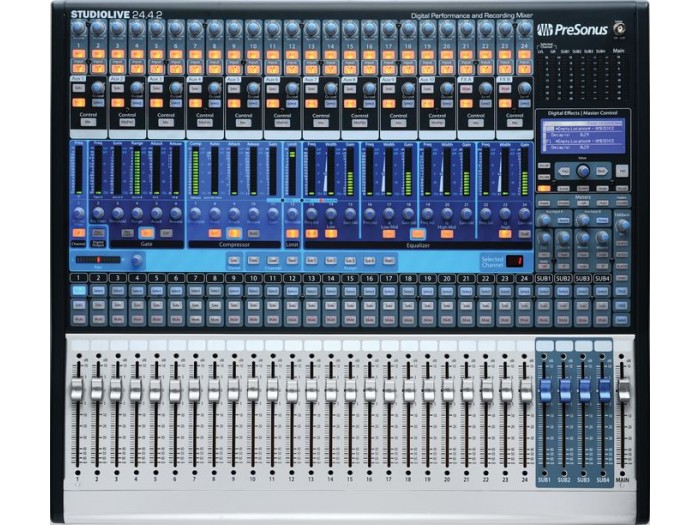Click the Talkback level knob
This screenshot has height=525, width=700.
pyautogui.click(x=622, y=225)
